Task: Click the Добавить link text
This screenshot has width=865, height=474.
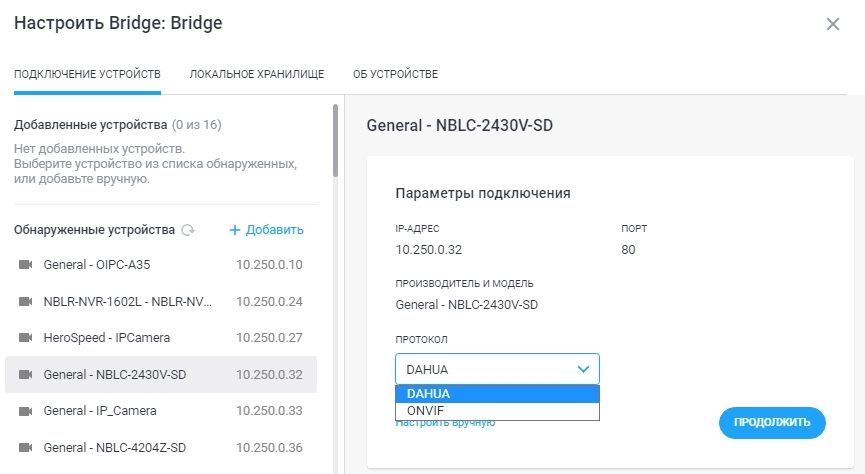Action: pyautogui.click(x=274, y=230)
